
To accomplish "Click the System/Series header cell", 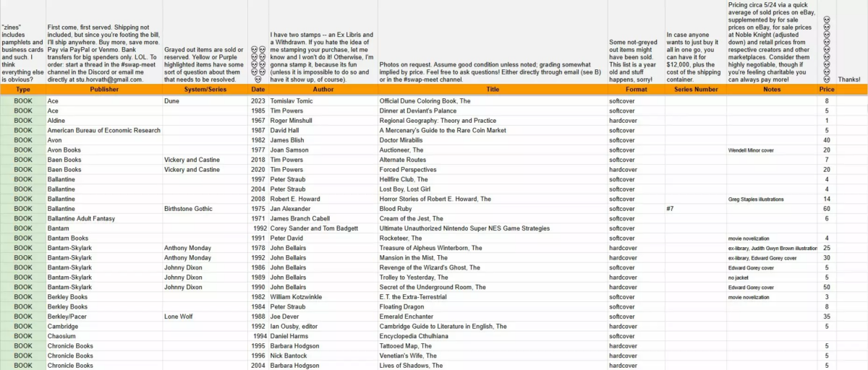I will coord(205,90).
